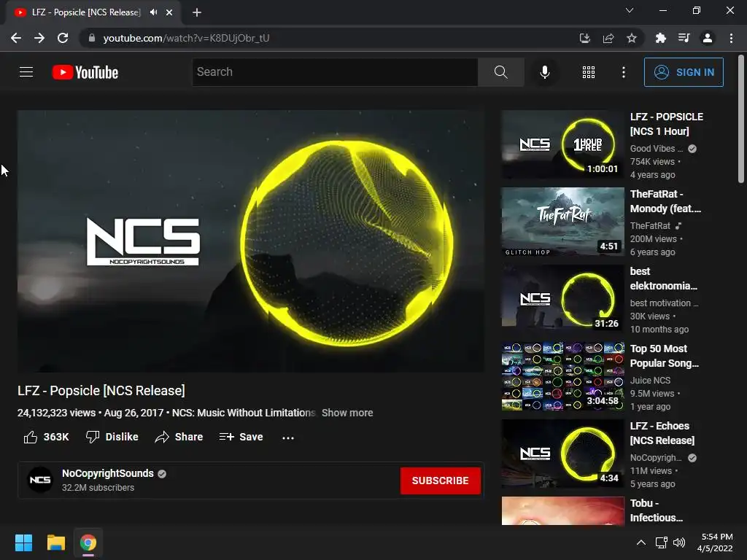Click the search magnifier button
Viewport: 747px width, 560px height.
tap(500, 72)
